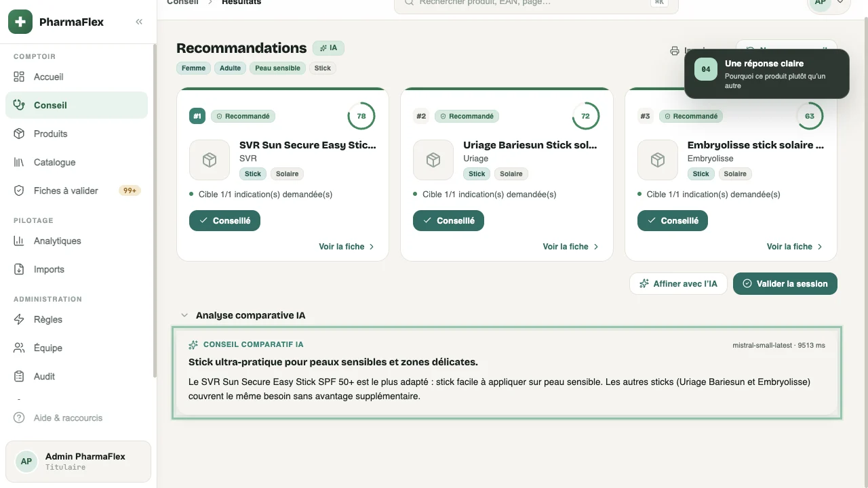
Task: Toggle Conseillé on the SVR Sun Secure card
Action: tap(224, 220)
